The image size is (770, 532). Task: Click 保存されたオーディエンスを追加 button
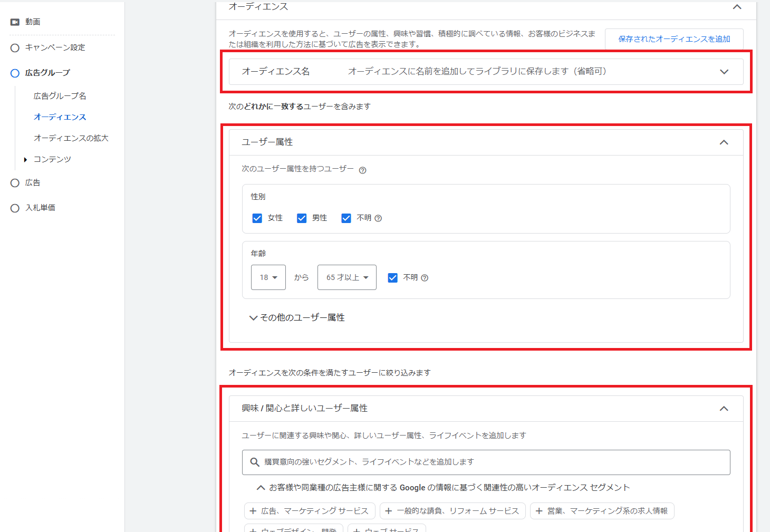674,39
